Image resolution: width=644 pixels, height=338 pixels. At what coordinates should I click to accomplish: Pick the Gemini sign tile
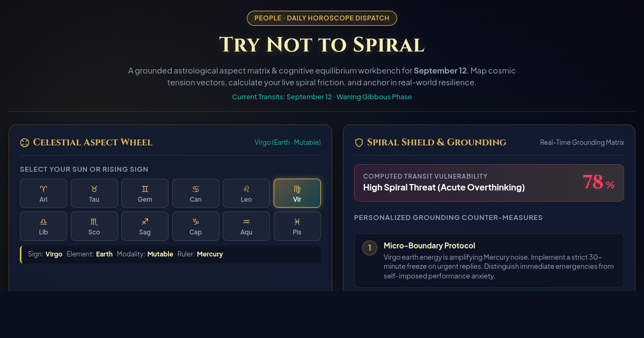coord(145,193)
